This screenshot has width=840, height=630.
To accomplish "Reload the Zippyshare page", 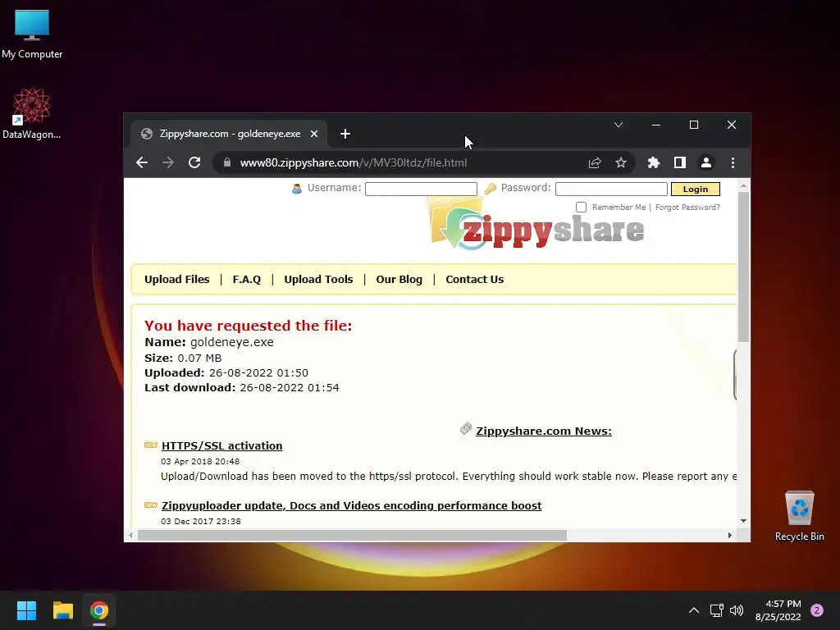I will 194,163.
